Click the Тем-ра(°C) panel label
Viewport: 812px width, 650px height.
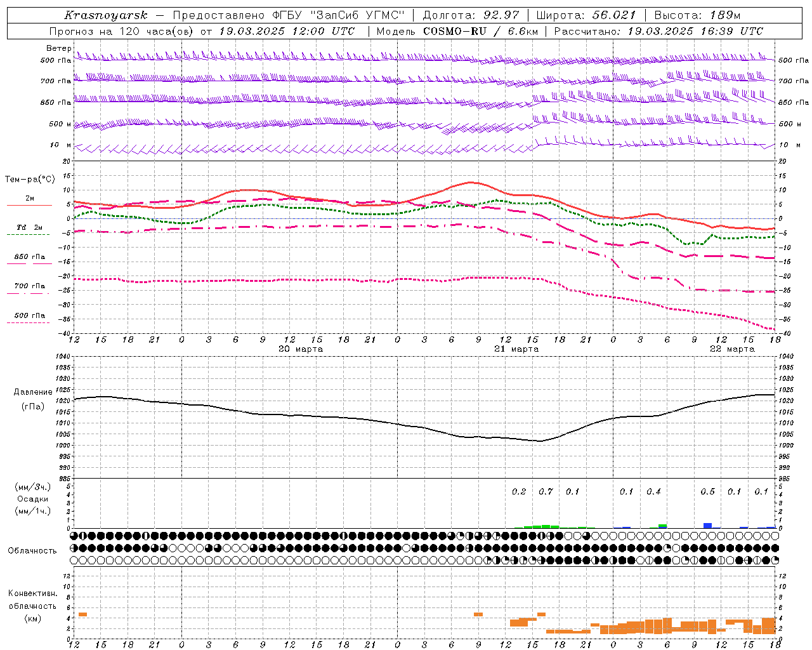(30, 179)
